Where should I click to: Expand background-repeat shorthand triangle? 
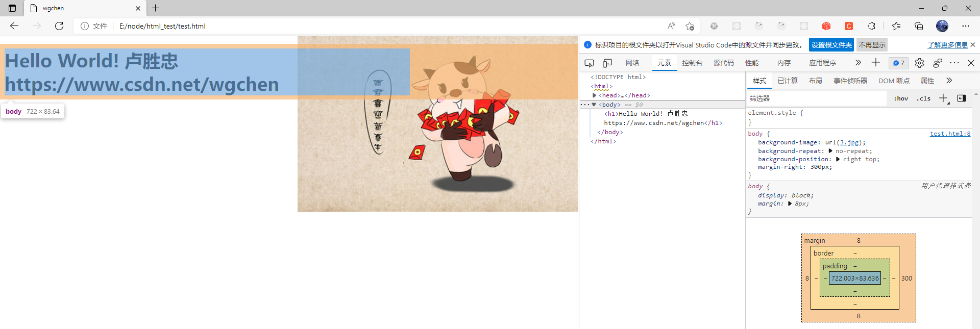pos(830,151)
